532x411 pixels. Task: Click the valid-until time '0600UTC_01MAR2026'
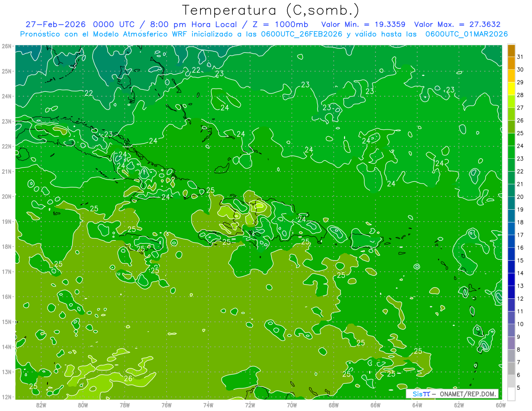coord(466,34)
